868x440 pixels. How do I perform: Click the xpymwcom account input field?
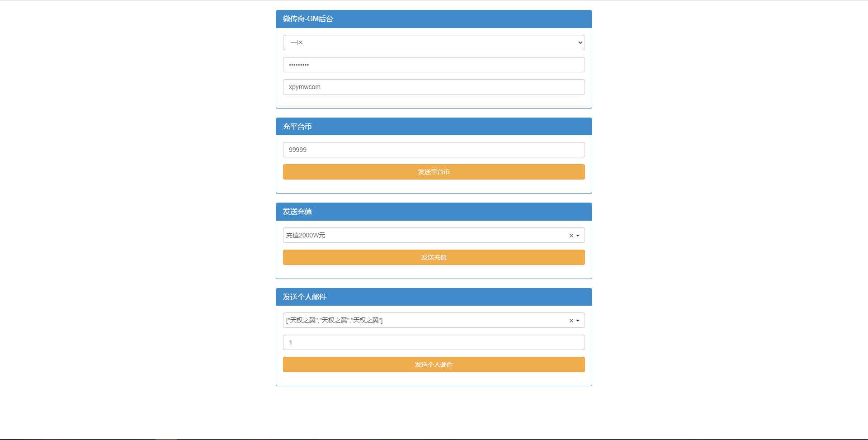click(434, 87)
